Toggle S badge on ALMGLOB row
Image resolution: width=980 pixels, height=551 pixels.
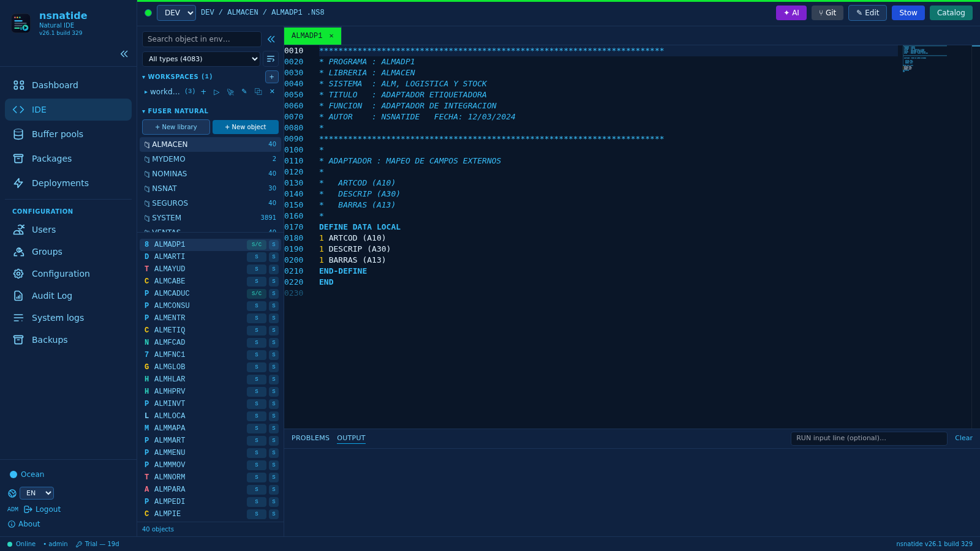coord(257,367)
